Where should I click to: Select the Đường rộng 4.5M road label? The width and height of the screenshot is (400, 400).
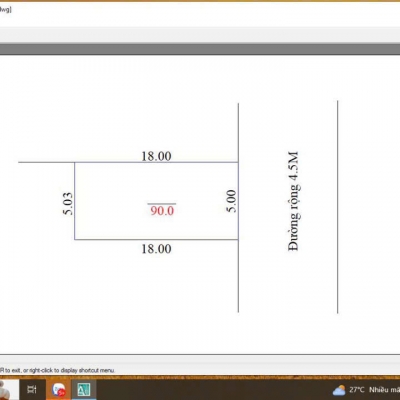(x=294, y=201)
